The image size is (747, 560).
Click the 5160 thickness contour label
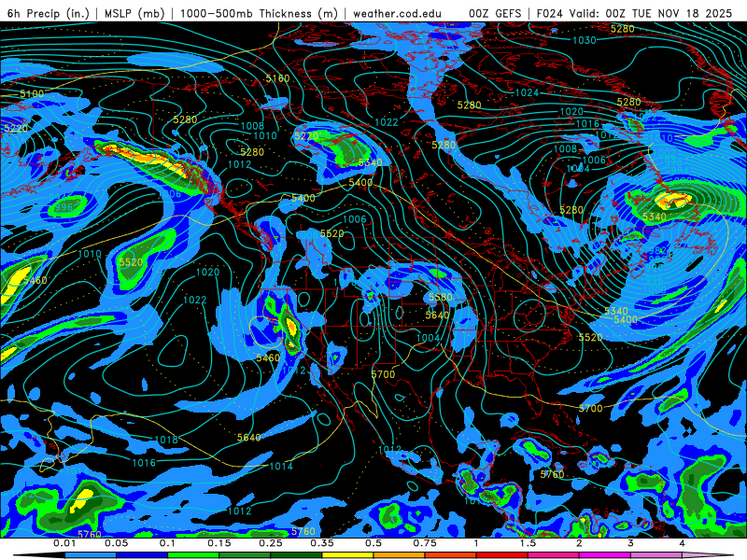[x=277, y=78]
